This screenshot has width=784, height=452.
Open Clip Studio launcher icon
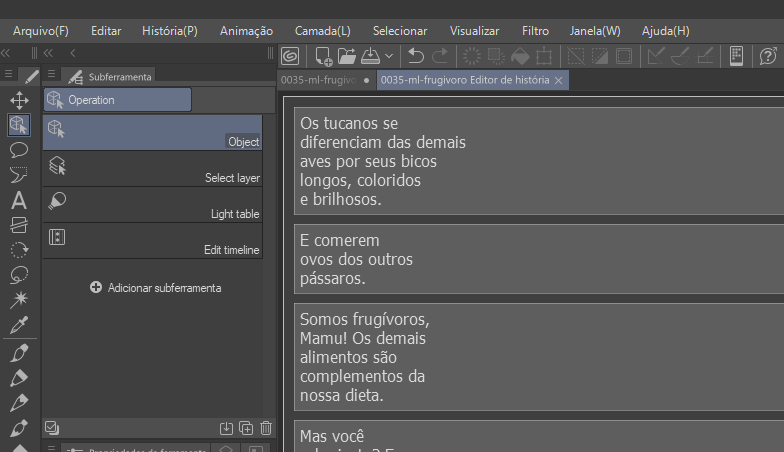[290, 56]
